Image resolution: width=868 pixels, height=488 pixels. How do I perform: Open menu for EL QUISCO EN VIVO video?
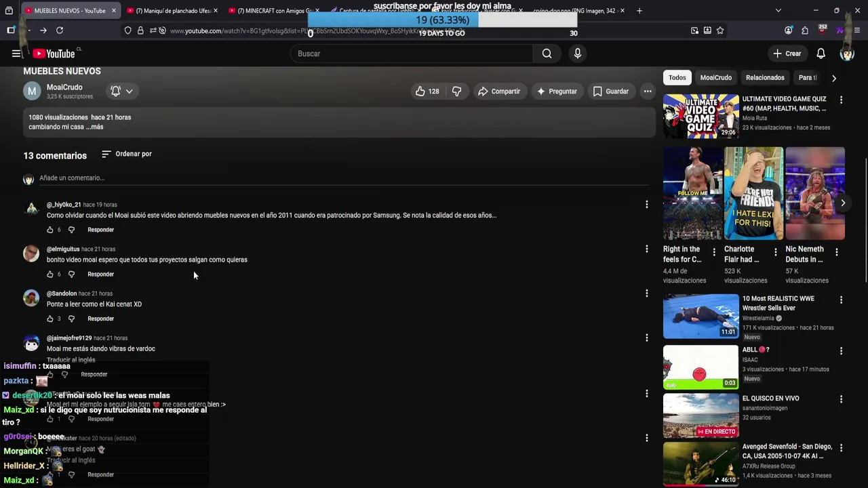pos(842,399)
